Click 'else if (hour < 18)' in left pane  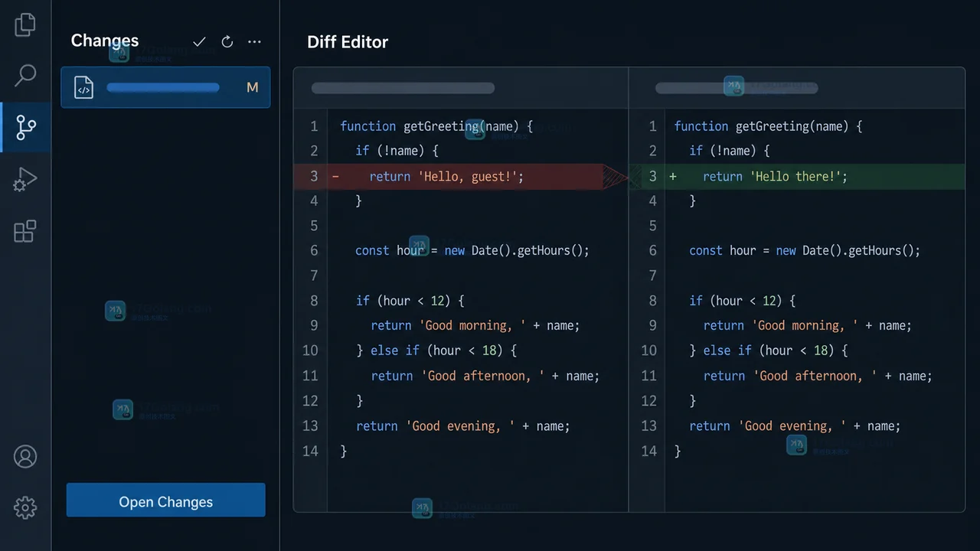pyautogui.click(x=436, y=350)
